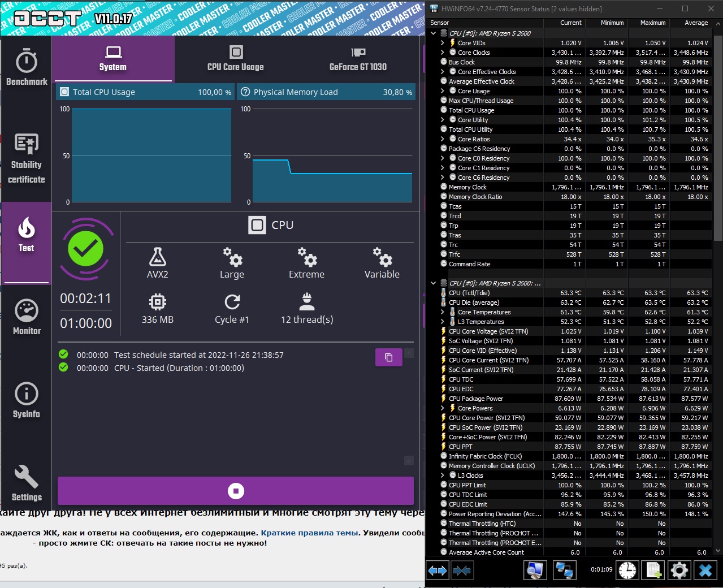The height and width of the screenshot is (588, 723).
Task: Select the CPU (Tctl/Tdie) sensor row
Action: [x=570, y=293]
